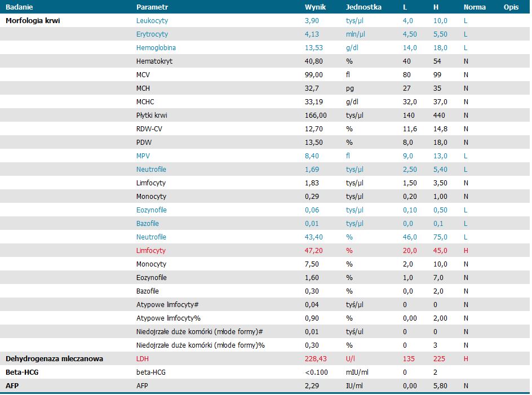
Task: Click the Hematokryt result 40,80
Action: (x=314, y=61)
